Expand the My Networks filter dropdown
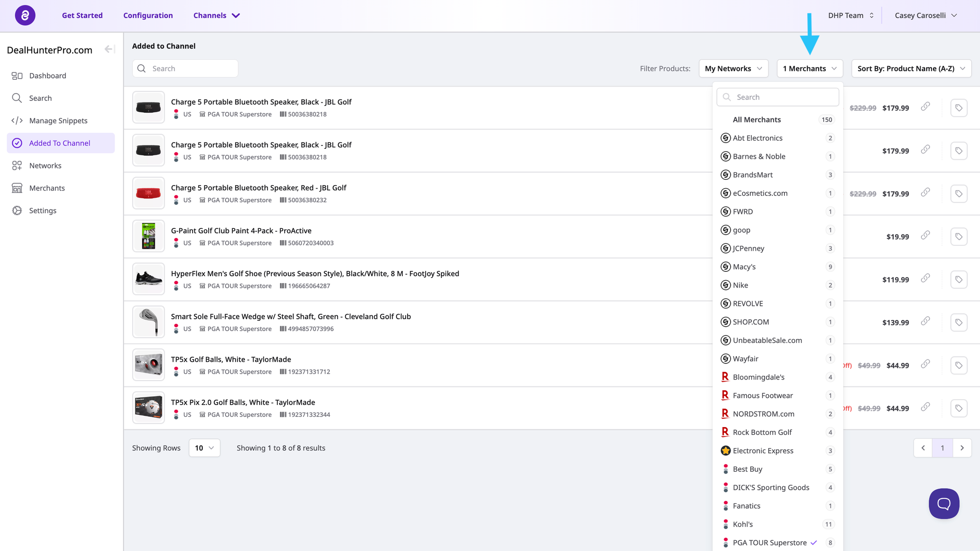This screenshot has width=980, height=551. tap(733, 69)
